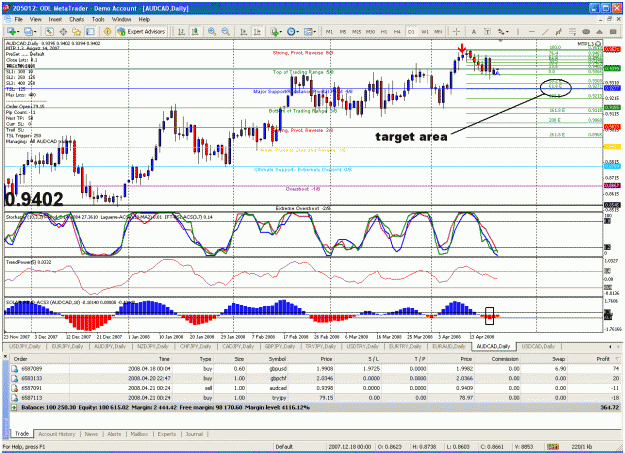Click the Templates toolbar icon
The width and height of the screenshot is (625, 453).
(308, 32)
